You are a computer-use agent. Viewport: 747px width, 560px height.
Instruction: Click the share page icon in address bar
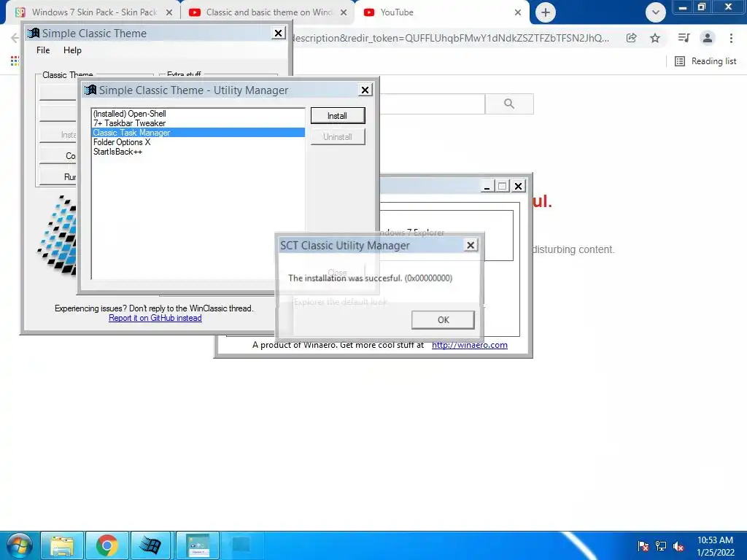(x=631, y=38)
